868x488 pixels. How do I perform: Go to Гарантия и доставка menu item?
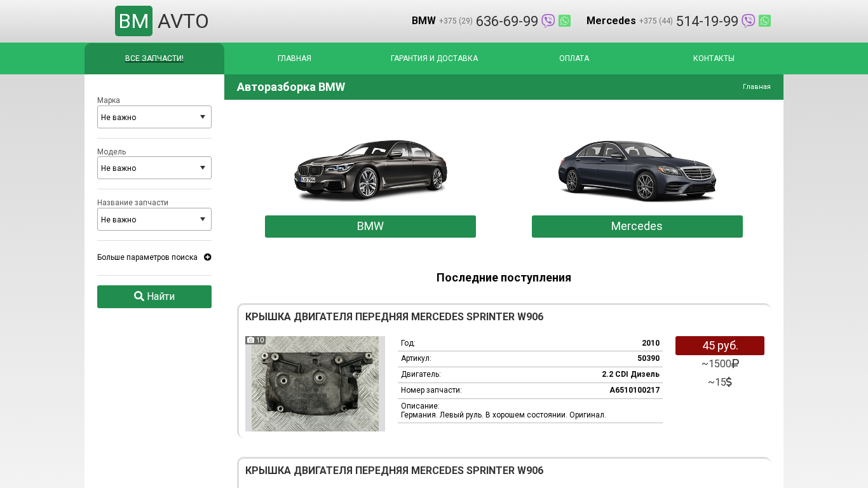[x=434, y=58]
